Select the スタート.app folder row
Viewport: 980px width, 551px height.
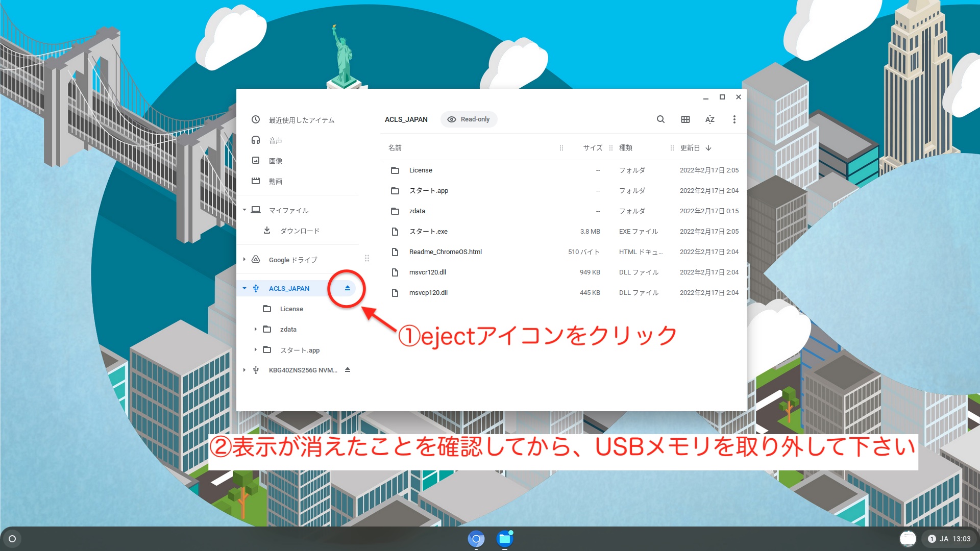pyautogui.click(x=563, y=191)
